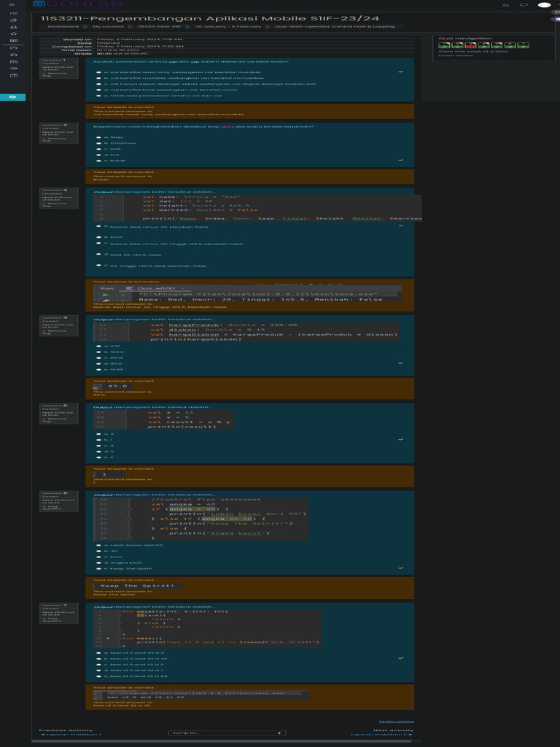Viewport: 560px width, 747px height.
Task: Open the 'Jump to...' dropdown
Action: pos(226,732)
